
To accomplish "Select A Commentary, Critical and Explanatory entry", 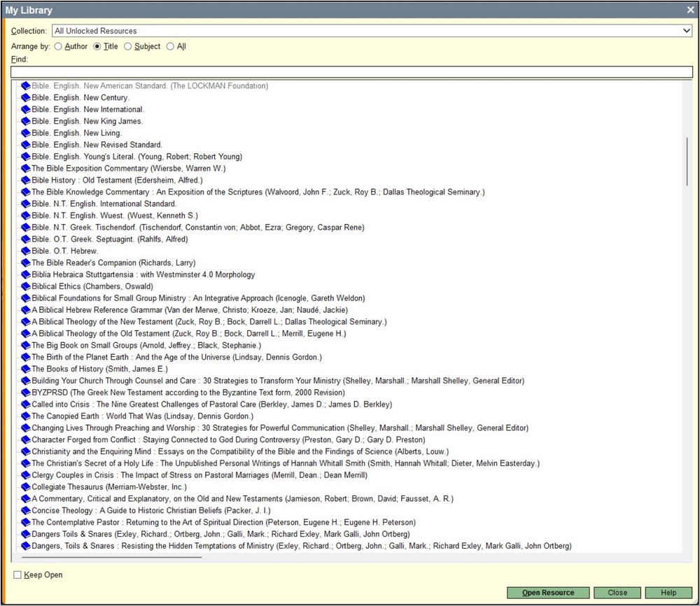I will [x=242, y=498].
